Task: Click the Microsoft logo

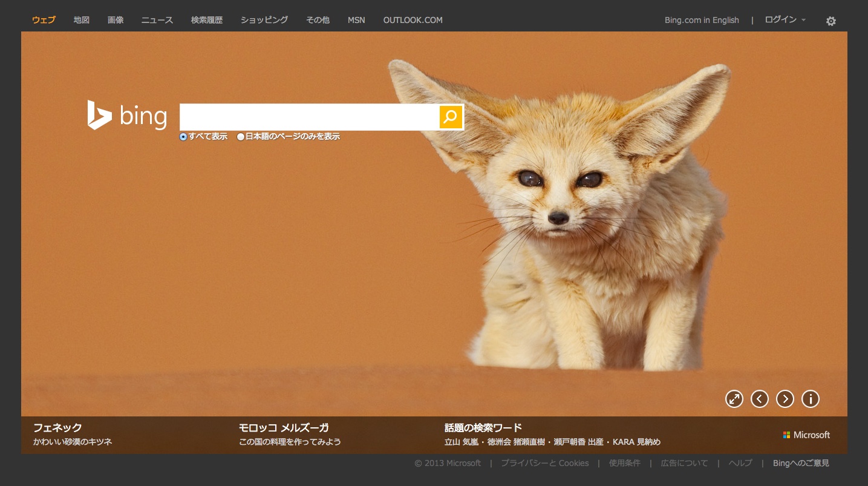Action: 806,435
